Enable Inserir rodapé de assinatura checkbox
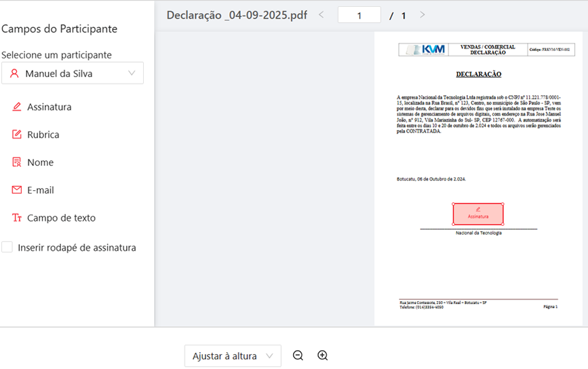588x369 pixels. [x=7, y=247]
